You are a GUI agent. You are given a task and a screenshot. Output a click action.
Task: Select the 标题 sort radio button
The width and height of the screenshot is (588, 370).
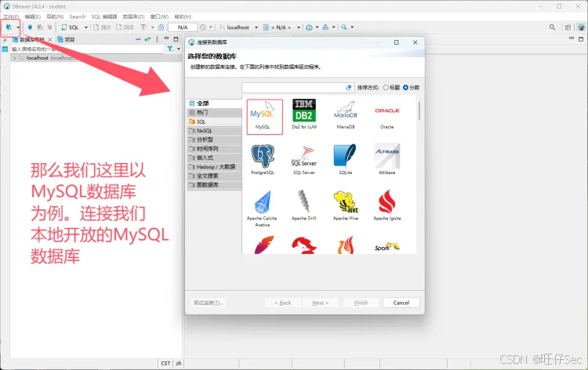386,87
